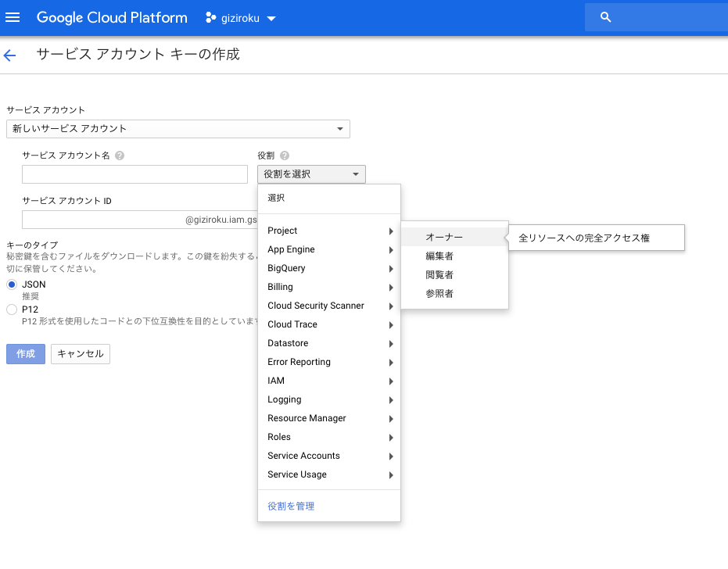Image resolution: width=728 pixels, height=569 pixels.
Task: Open the 役割を管理 link
Action: pos(290,506)
